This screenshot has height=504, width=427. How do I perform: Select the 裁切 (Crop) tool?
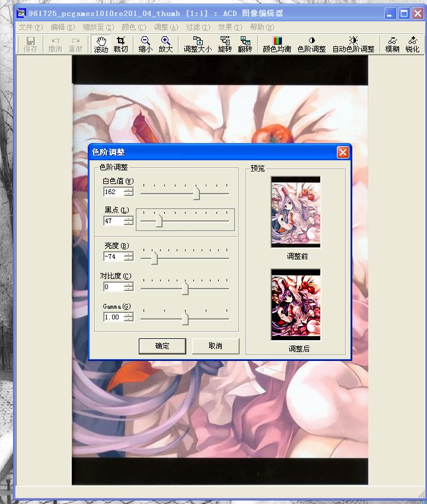click(x=121, y=45)
